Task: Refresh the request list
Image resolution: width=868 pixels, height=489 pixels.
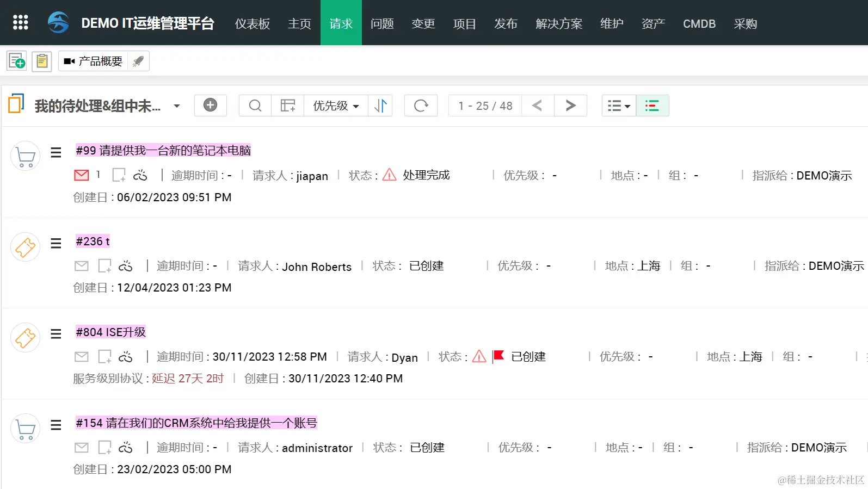Action: [421, 106]
